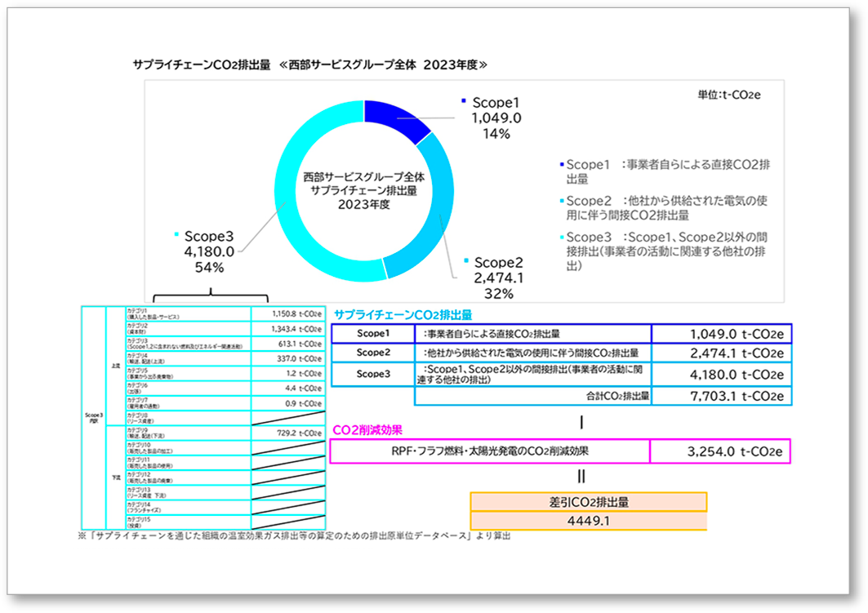Screen dimensions: 868x613
Task: Click the value "0.9 t-CO2e" for カテゴリ7
Action: [x=288, y=403]
